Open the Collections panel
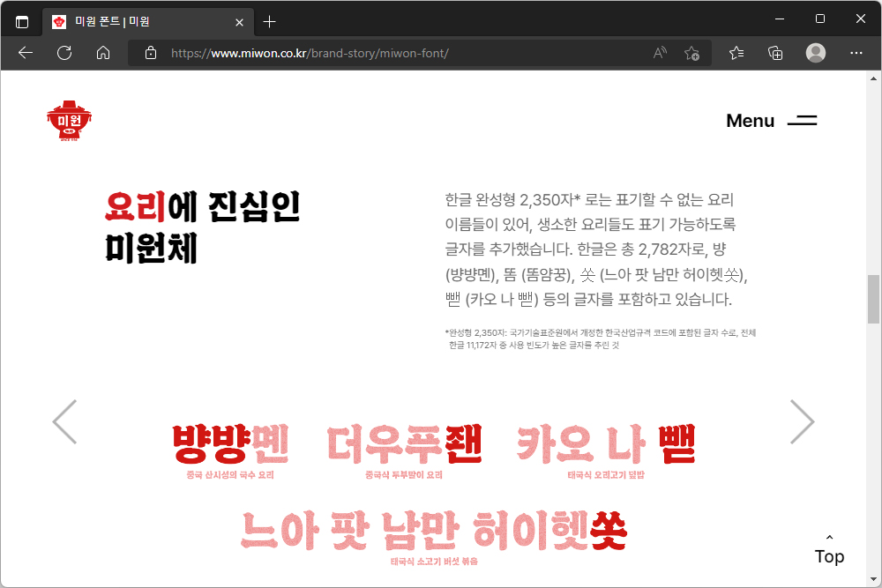This screenshot has height=588, width=882. coord(775,53)
